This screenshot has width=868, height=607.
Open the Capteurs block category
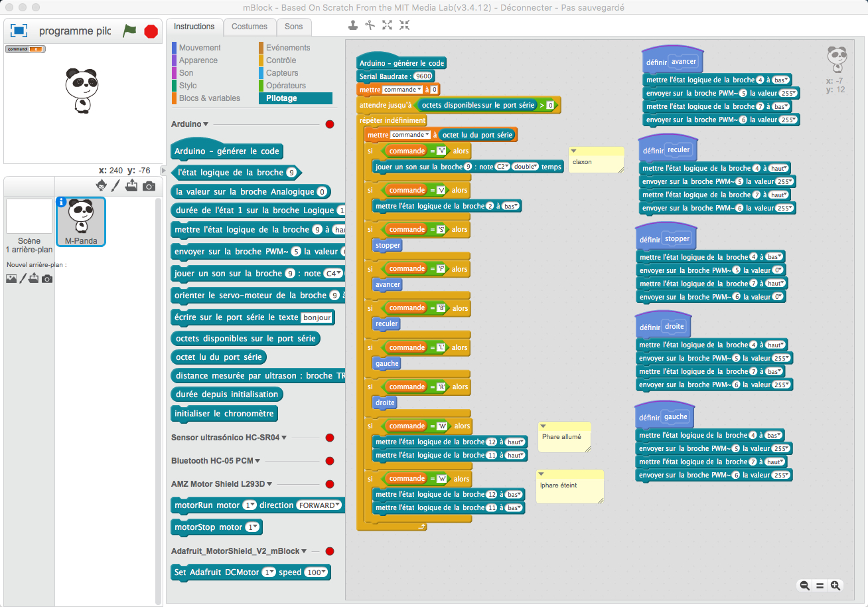tap(282, 73)
